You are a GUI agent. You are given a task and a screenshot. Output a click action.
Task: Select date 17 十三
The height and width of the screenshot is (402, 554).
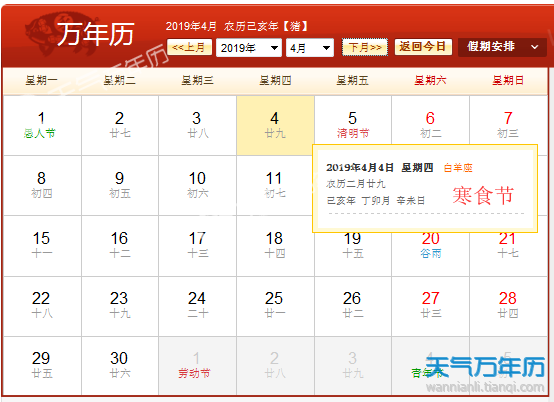tap(197, 246)
